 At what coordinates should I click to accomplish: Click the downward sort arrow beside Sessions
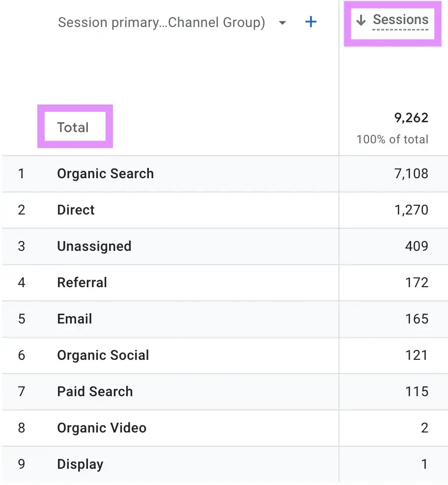362,20
